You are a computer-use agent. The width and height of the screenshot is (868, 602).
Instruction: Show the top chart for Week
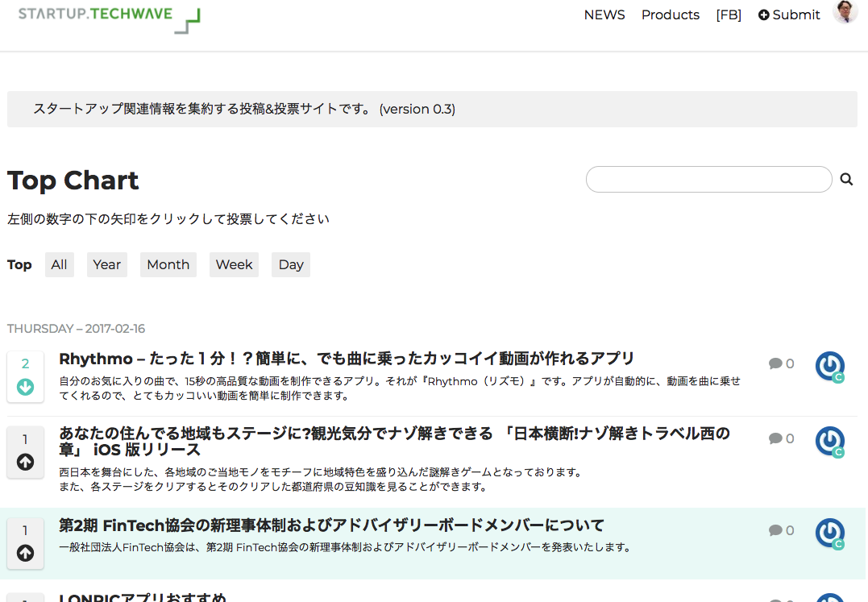tap(234, 265)
